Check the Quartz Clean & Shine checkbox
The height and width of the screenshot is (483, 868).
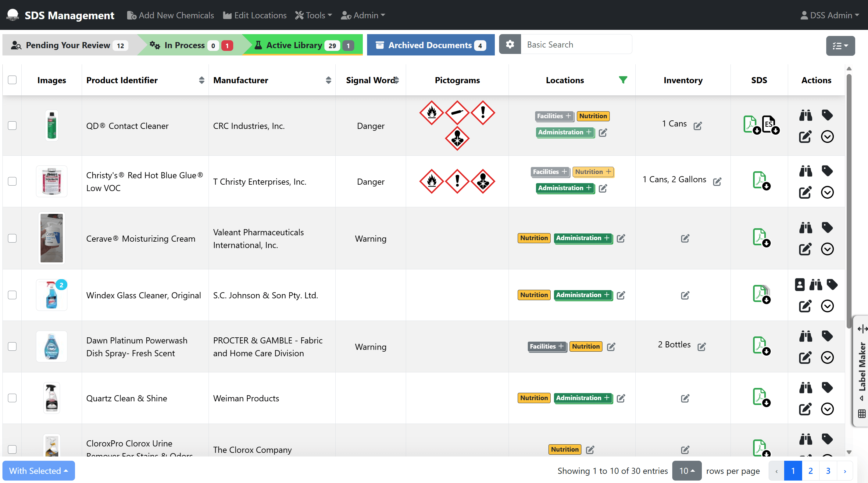12,398
